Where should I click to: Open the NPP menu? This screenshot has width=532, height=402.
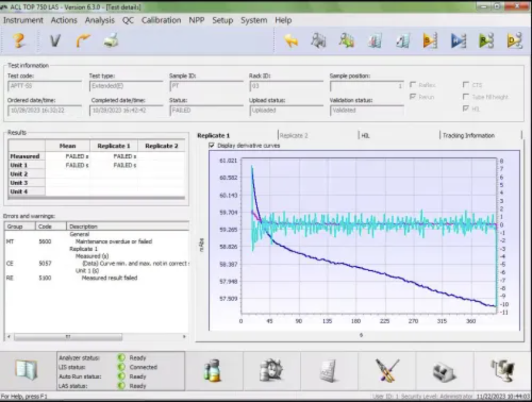pyautogui.click(x=196, y=20)
